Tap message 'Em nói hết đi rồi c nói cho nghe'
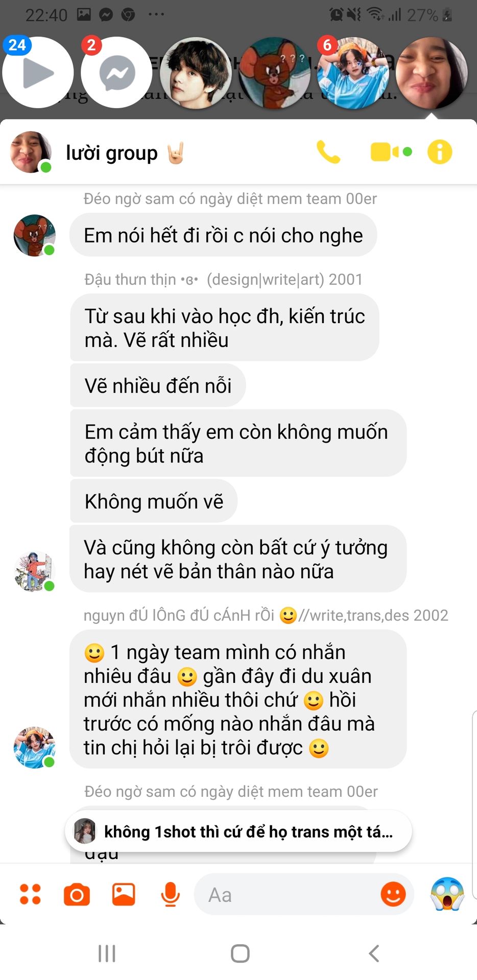Image resolution: width=477 pixels, height=980 pixels. coord(223,235)
